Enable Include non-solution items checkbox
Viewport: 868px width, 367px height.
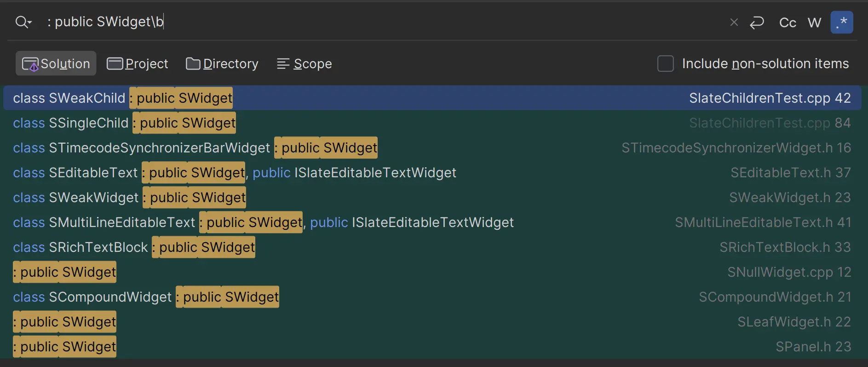coord(665,64)
